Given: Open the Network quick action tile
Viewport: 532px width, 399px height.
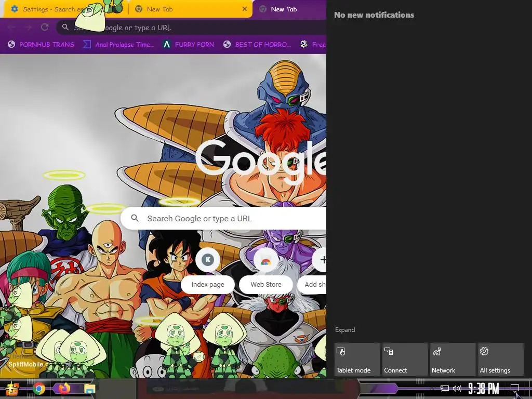Looking at the screenshot, I should (453, 360).
